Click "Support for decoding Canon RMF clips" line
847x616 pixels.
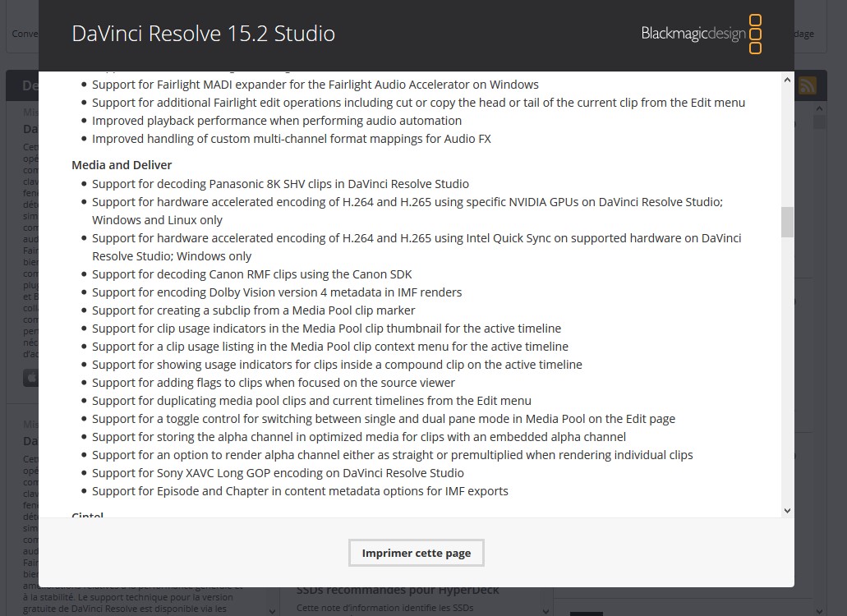pos(251,274)
